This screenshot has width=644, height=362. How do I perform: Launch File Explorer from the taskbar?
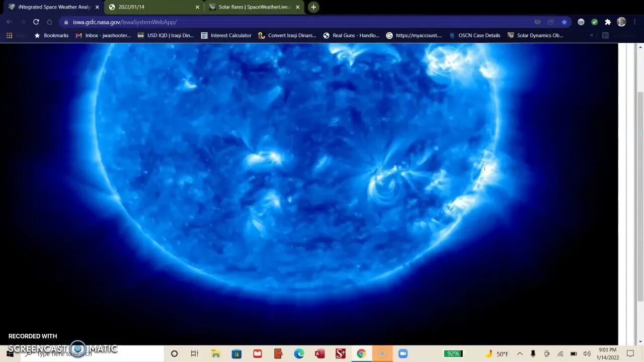(x=215, y=354)
